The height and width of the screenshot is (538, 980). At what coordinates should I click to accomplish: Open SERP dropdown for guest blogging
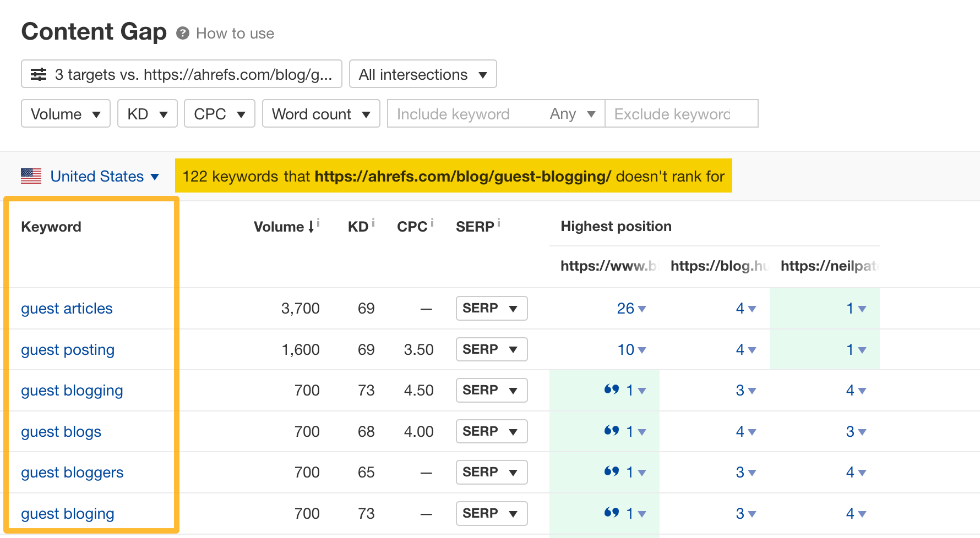pos(492,390)
